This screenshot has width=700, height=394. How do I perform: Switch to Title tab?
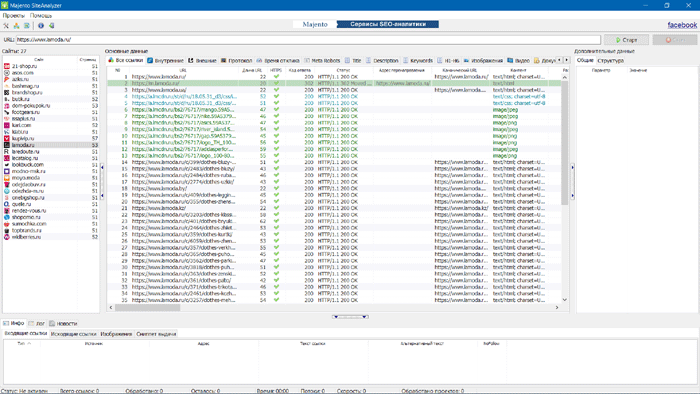tap(353, 60)
